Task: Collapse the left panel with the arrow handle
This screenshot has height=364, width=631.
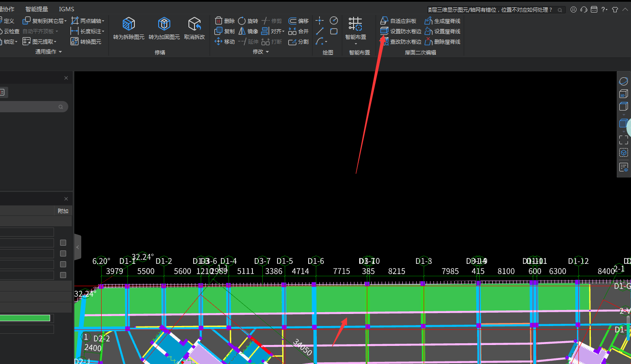Action: (x=78, y=247)
